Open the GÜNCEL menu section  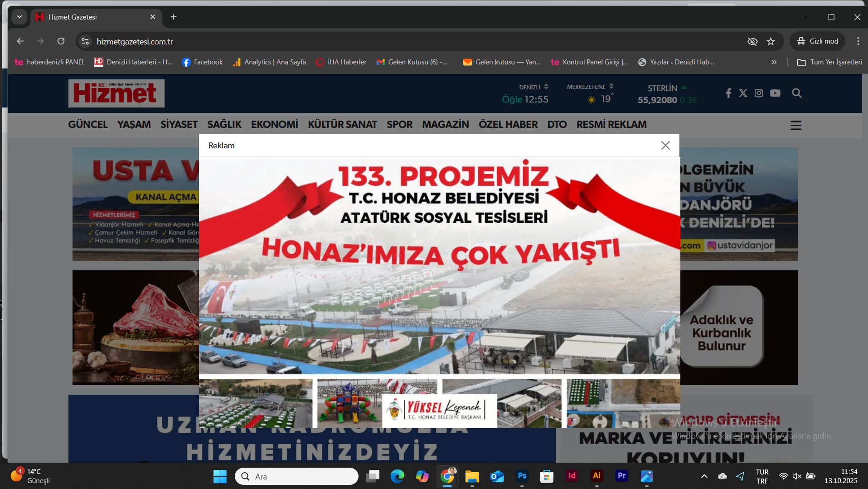[x=88, y=124]
